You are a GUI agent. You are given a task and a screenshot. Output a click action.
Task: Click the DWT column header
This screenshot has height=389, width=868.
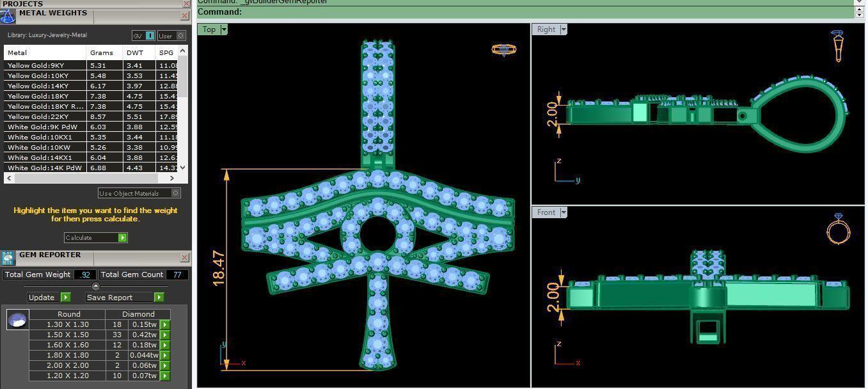click(139, 52)
